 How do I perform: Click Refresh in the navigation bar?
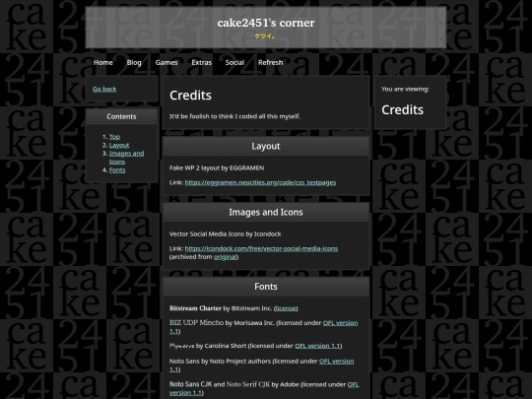point(270,62)
